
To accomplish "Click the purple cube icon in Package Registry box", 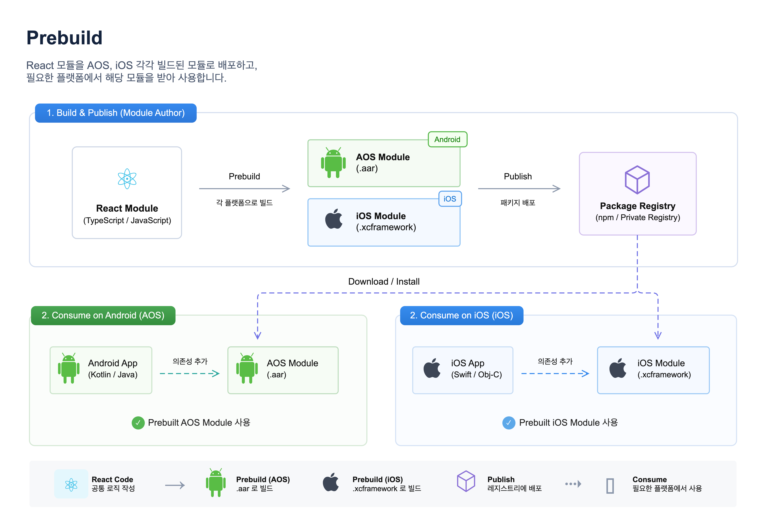I will click(x=637, y=180).
